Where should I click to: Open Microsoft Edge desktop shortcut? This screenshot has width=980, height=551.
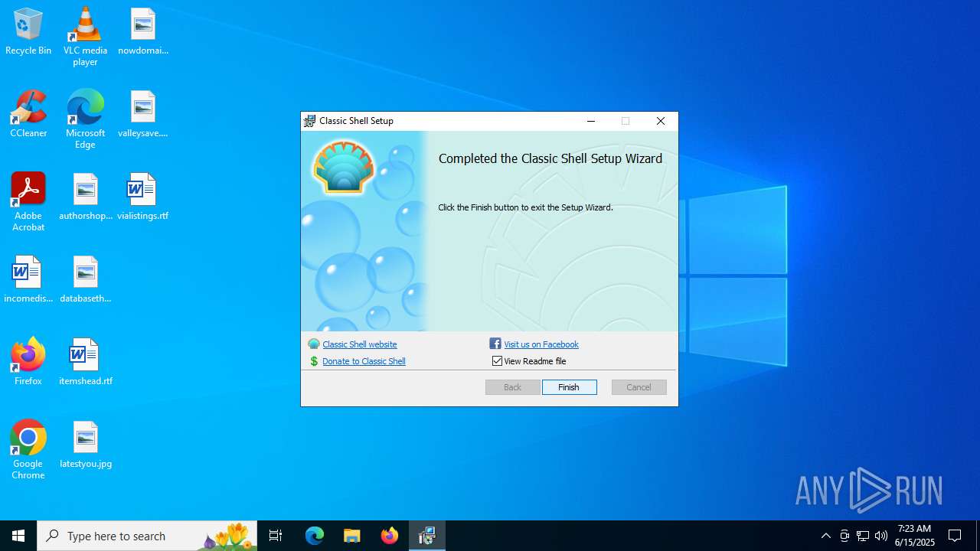click(x=85, y=119)
